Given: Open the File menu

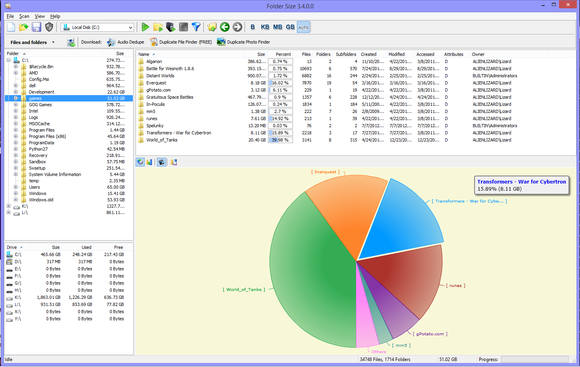Looking at the screenshot, I should pos(10,16).
